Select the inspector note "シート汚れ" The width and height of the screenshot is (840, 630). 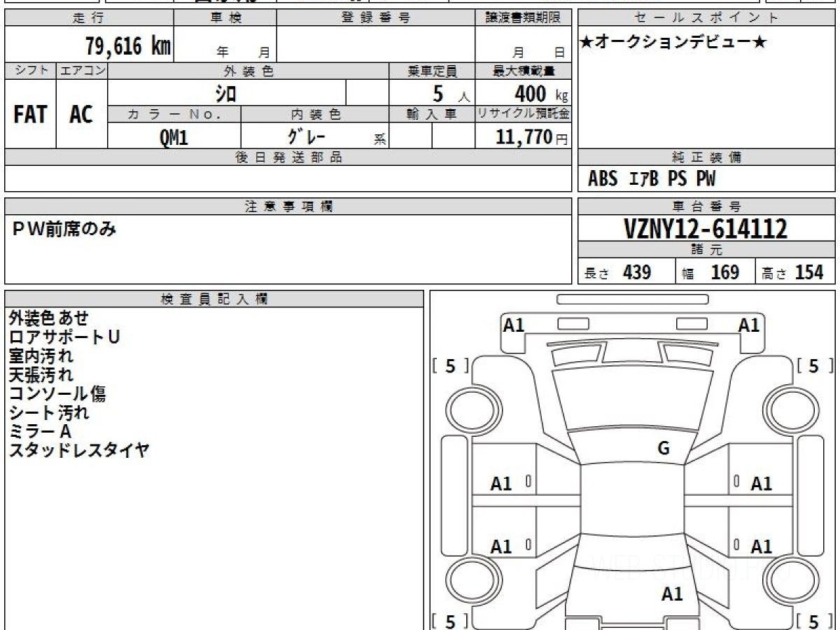(49, 413)
